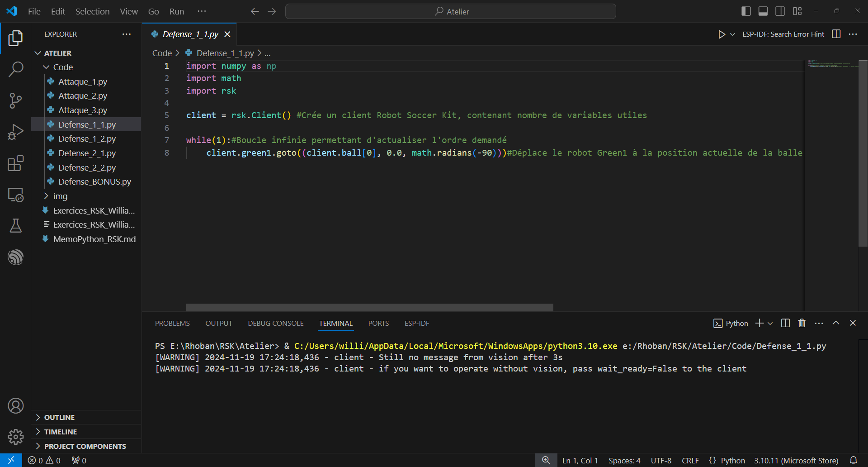Open Defense_BONUS.py from the explorer
Screen dimensions: 868x467
pos(94,181)
